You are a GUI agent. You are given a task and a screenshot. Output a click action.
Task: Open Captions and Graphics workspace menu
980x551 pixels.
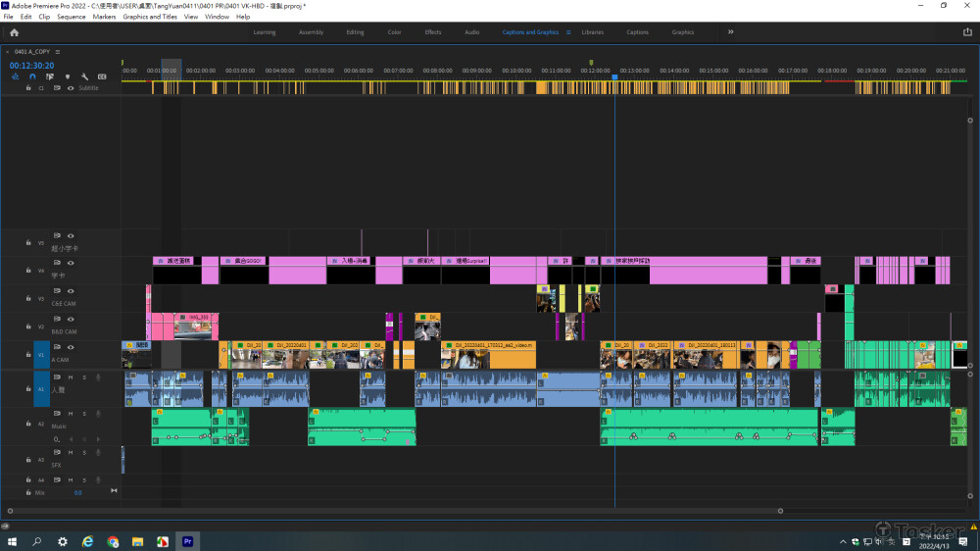coord(568,32)
